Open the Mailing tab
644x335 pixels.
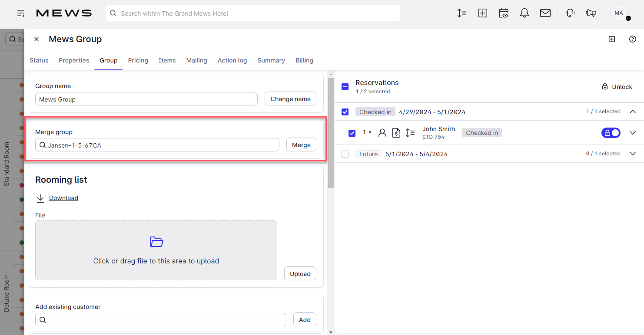[x=197, y=60]
